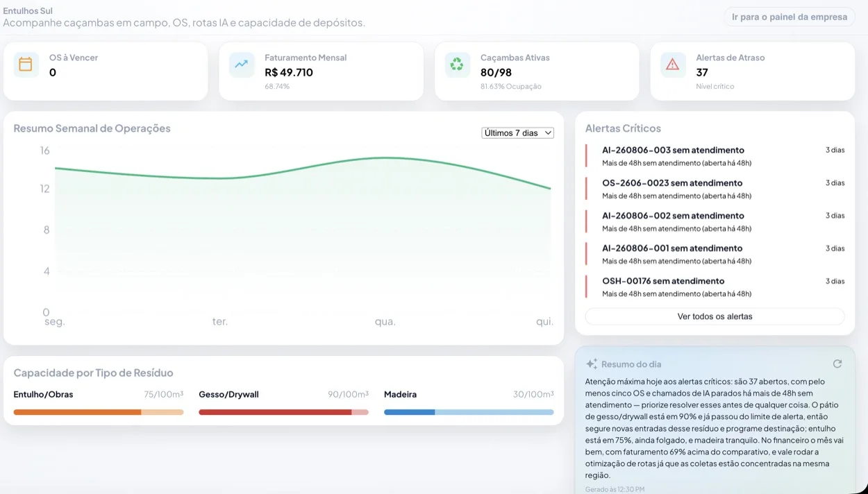This screenshot has width=868, height=494.
Task: Click the 90/100m³ value for Gesso/Drywall
Action: point(348,394)
